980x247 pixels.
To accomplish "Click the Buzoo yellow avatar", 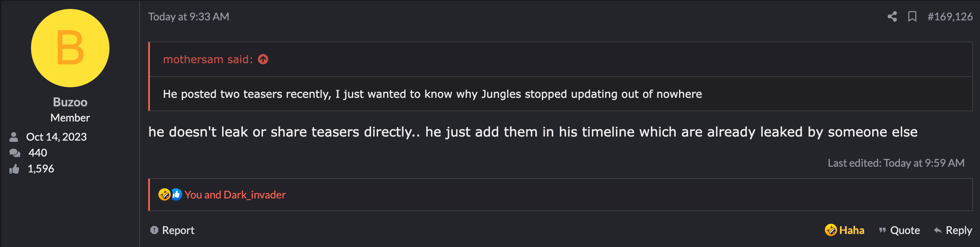I will [x=70, y=48].
